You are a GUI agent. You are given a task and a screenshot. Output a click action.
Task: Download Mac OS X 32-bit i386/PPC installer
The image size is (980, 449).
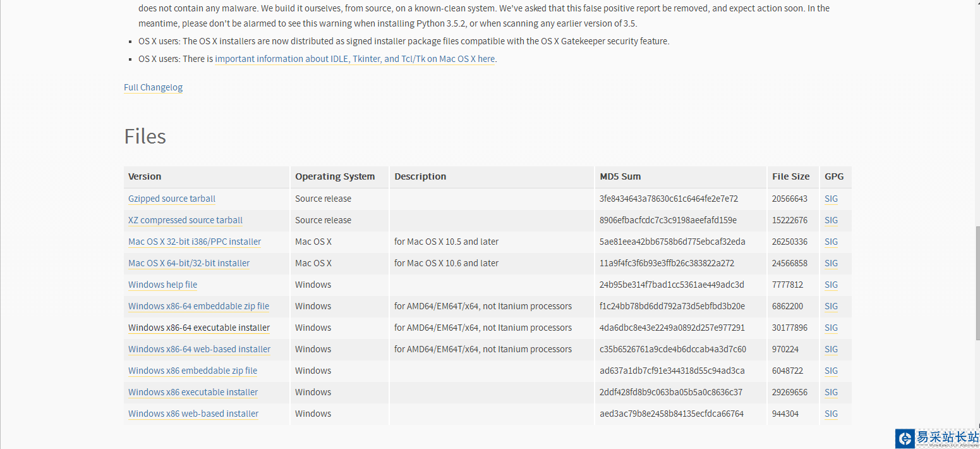pyautogui.click(x=195, y=242)
